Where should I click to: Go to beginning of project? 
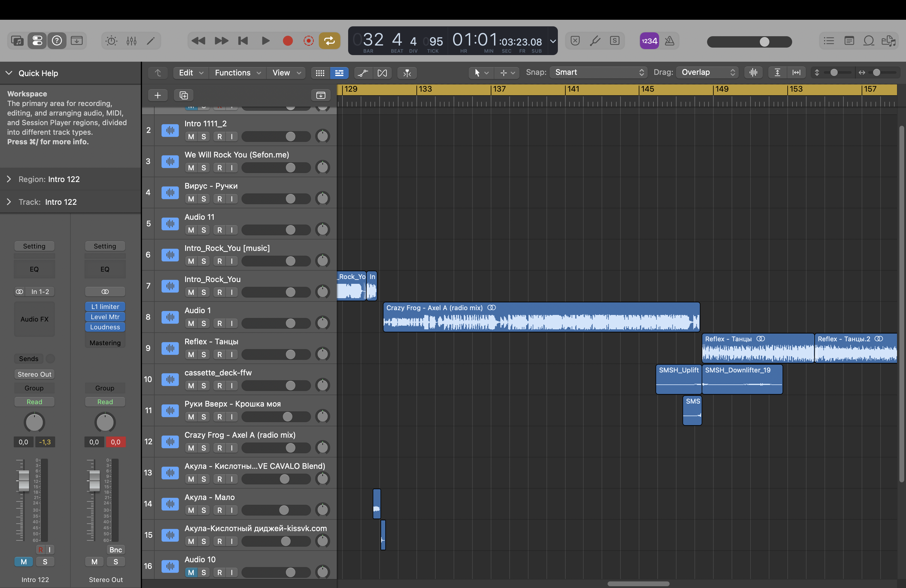pos(243,41)
